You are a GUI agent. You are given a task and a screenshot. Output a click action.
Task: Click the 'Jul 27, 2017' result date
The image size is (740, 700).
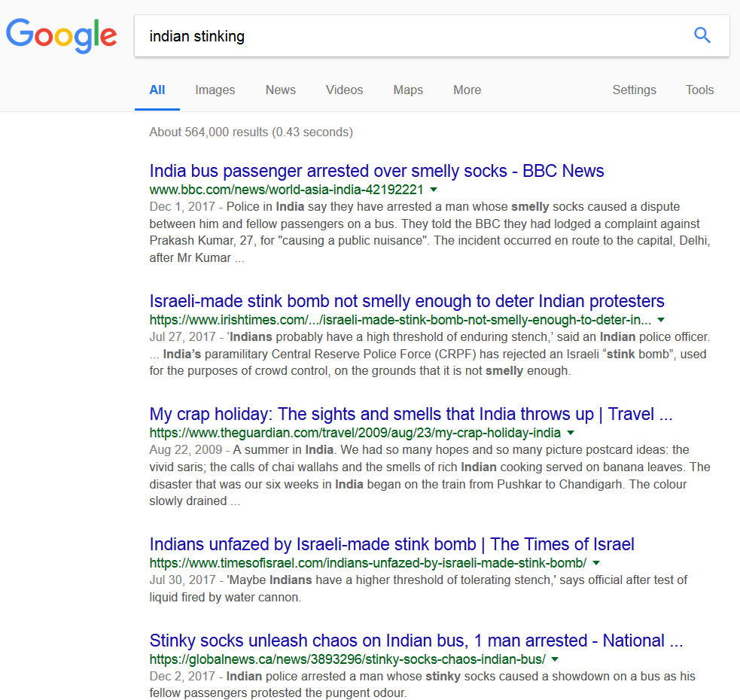coord(183,337)
